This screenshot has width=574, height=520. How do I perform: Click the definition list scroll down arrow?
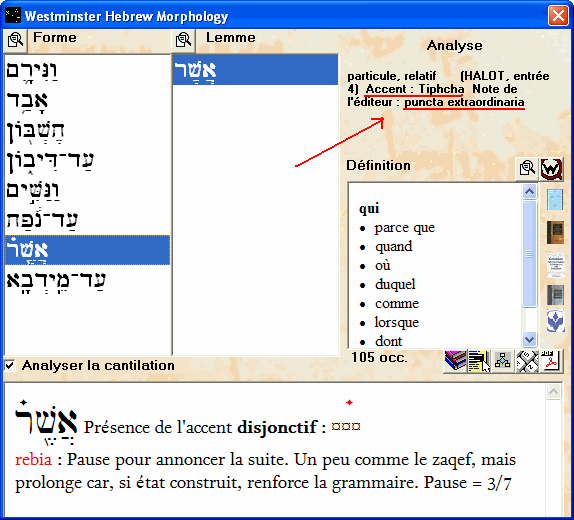[529, 339]
